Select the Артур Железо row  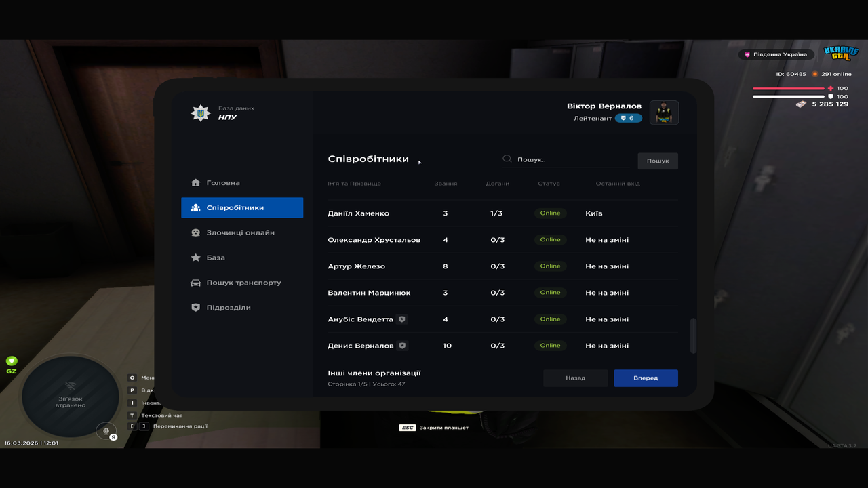point(502,266)
